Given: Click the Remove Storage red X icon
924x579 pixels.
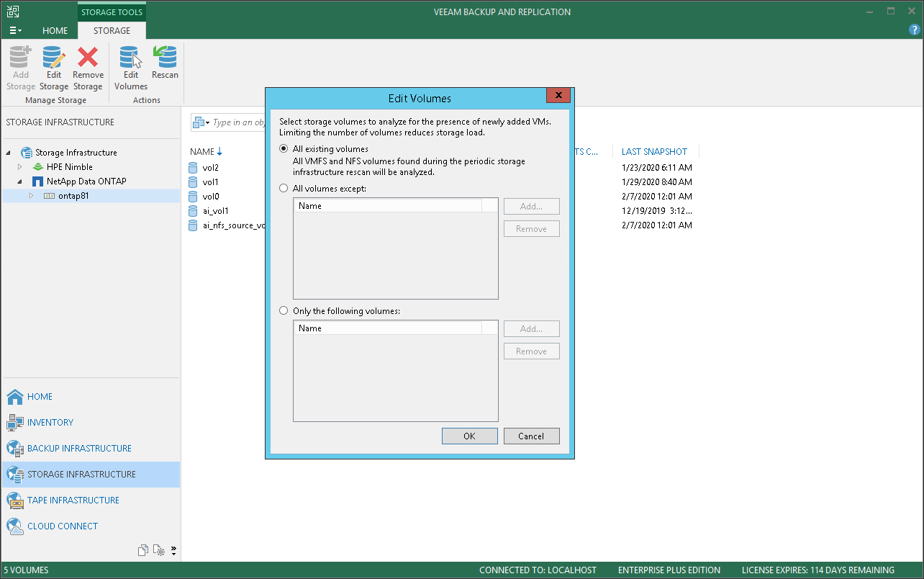Looking at the screenshot, I should coord(88,57).
